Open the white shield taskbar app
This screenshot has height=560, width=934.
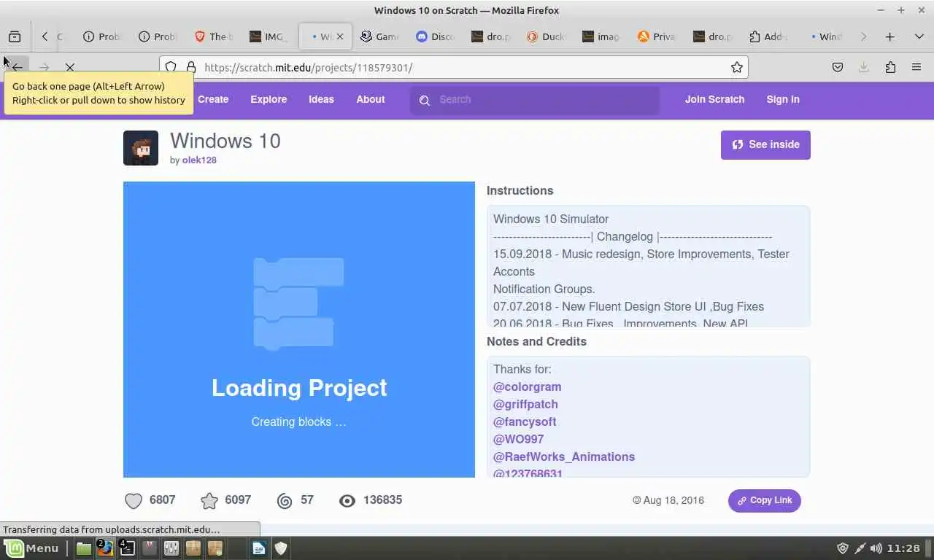[281, 548]
